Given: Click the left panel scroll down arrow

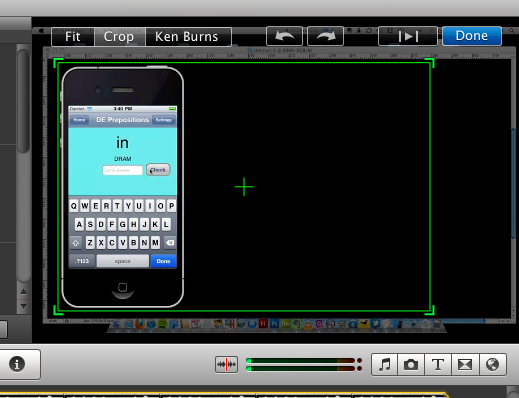Looking at the screenshot, I should click(x=23, y=306).
